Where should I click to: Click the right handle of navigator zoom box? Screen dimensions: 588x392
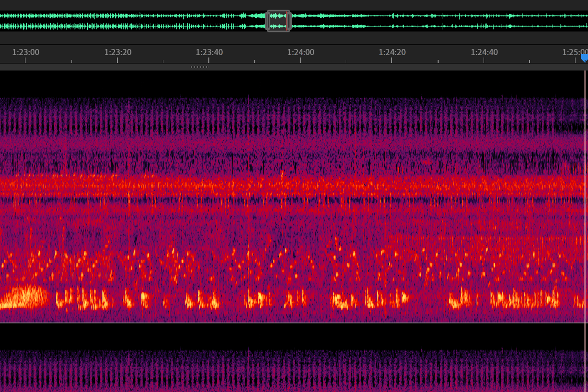coord(289,21)
